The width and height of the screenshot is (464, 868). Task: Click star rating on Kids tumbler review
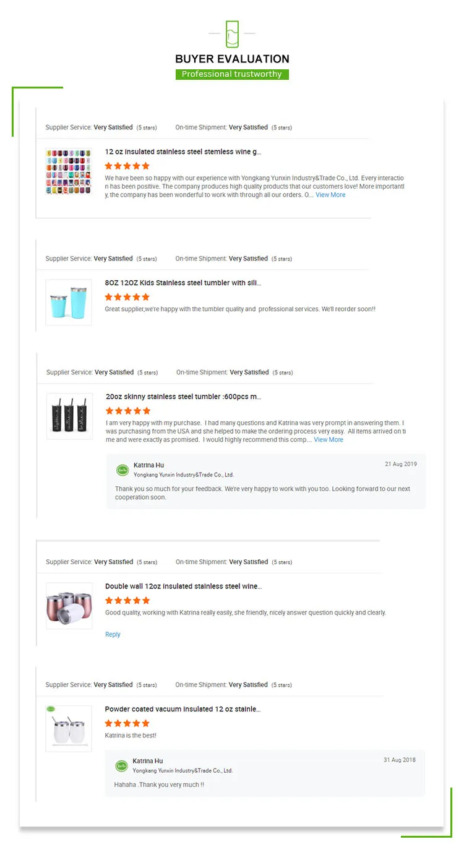(127, 297)
